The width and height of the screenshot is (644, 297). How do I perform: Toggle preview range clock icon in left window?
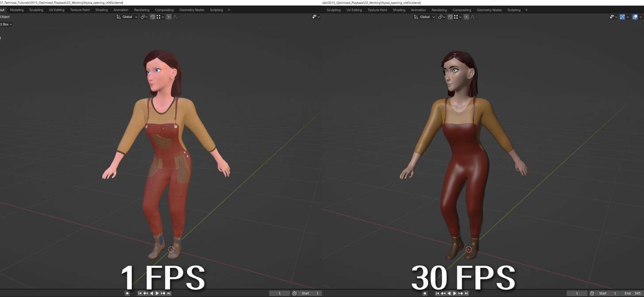pos(295,293)
